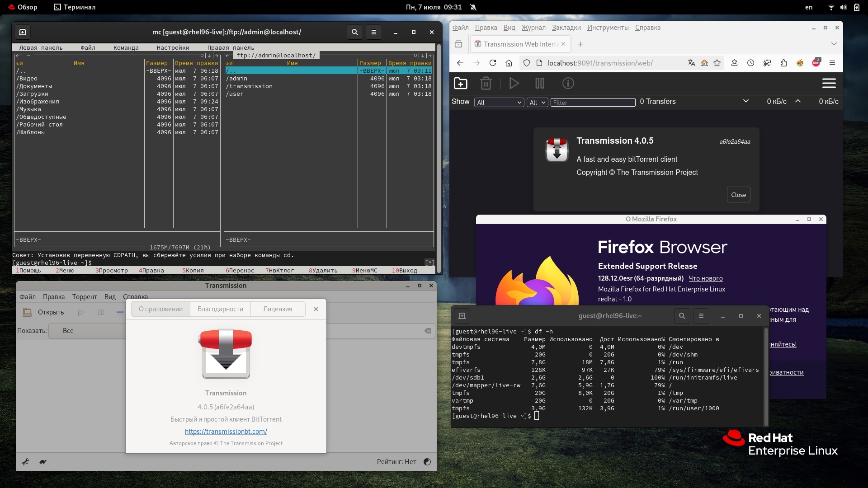Open first Show All dropdown in Transmission web
The image size is (868, 488).
click(499, 103)
